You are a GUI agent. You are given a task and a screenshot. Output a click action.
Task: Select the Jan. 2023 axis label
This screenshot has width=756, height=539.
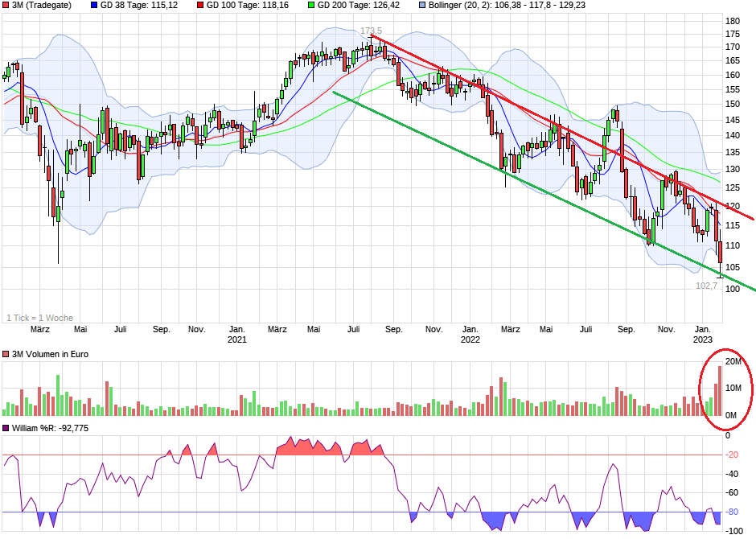(705, 334)
